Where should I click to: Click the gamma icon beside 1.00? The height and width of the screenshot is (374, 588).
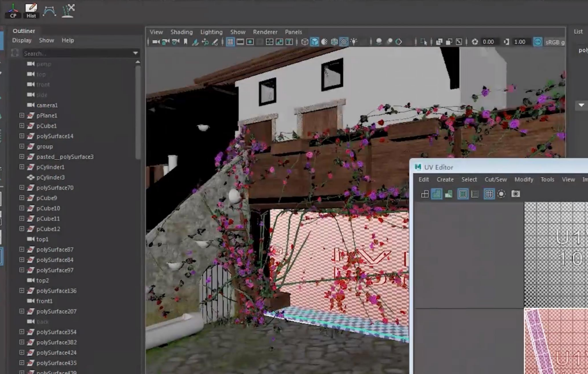click(506, 42)
